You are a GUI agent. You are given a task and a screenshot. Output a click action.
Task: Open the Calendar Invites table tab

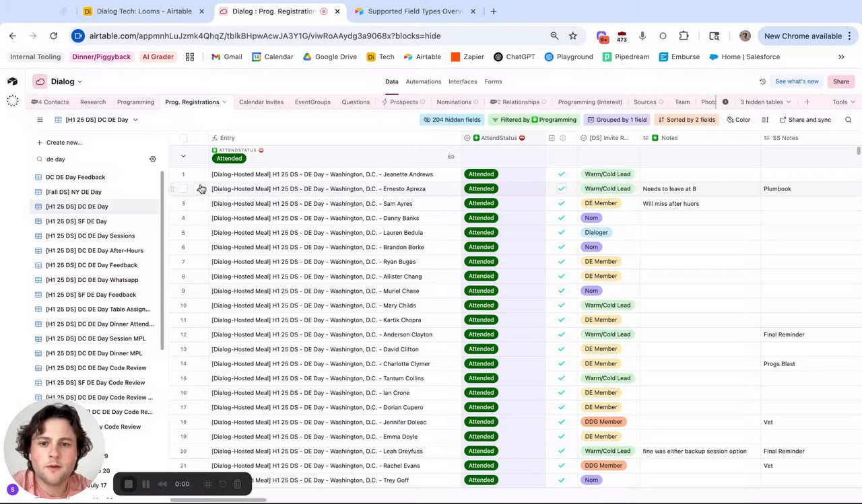click(261, 102)
